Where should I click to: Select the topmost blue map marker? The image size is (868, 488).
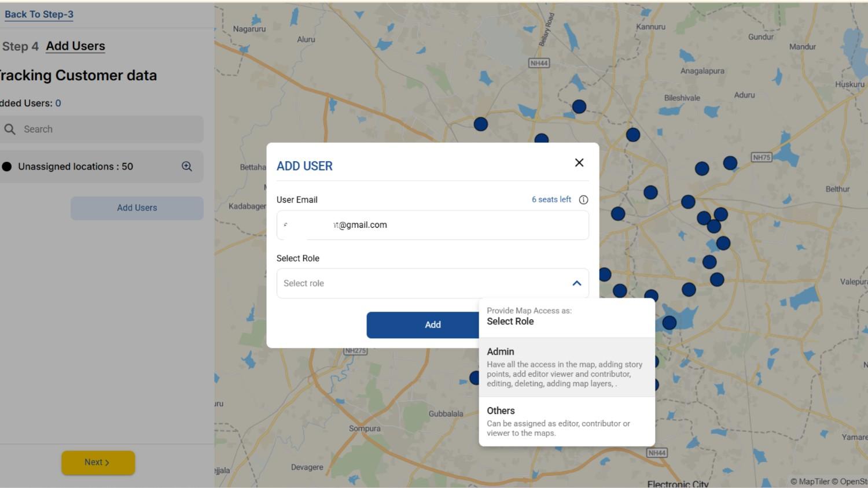point(579,106)
